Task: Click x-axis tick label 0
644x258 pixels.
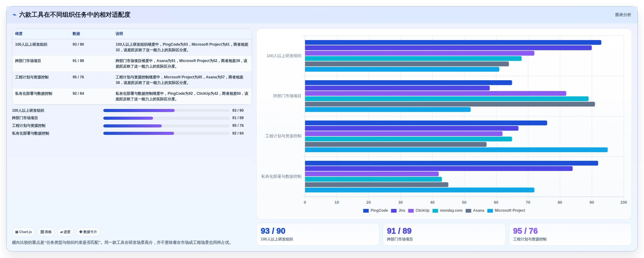Action: click(x=305, y=202)
